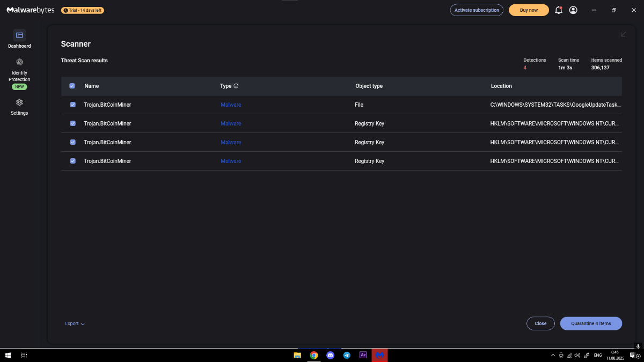Viewport: 644px width, 362px height.
Task: Open the Windows Start menu
Action: click(x=8, y=355)
